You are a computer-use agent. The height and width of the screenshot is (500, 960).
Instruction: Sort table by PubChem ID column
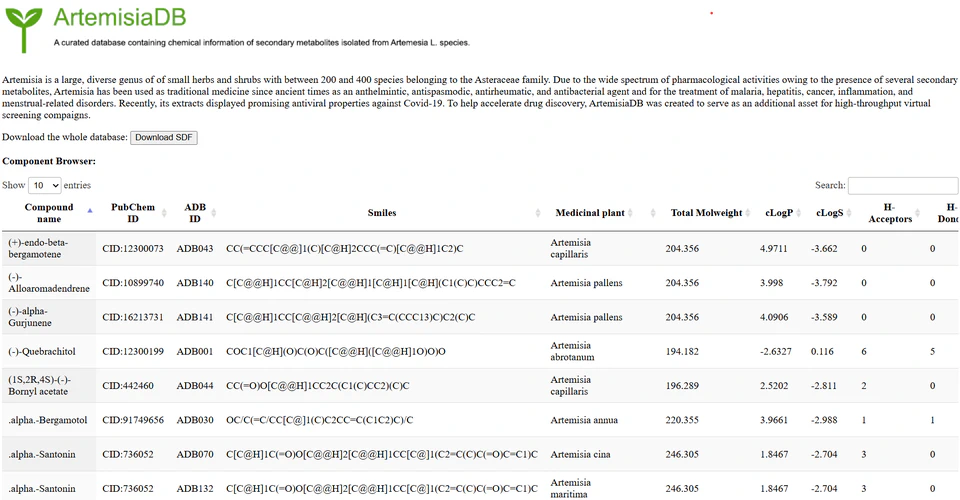[132, 213]
